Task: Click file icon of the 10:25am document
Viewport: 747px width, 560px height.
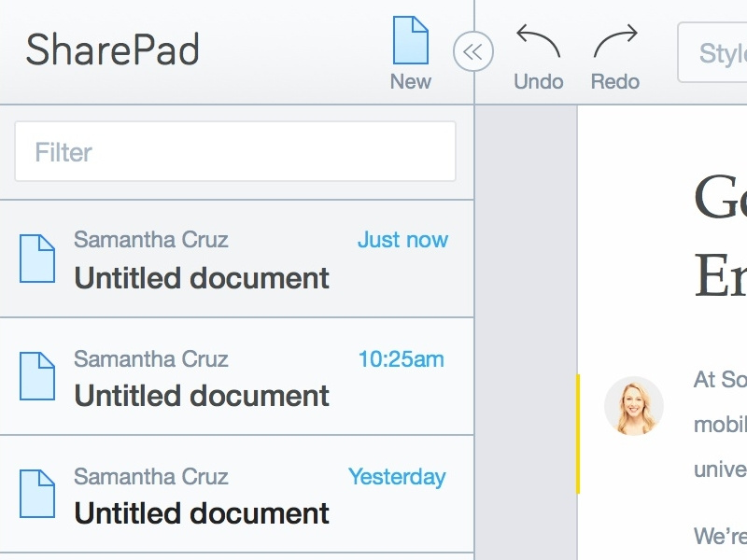Action: (37, 376)
